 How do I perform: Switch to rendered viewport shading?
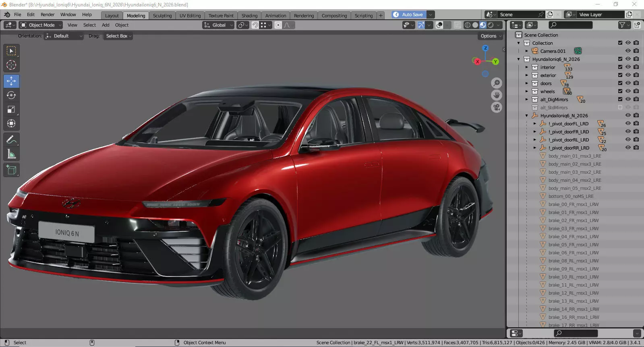491,25
